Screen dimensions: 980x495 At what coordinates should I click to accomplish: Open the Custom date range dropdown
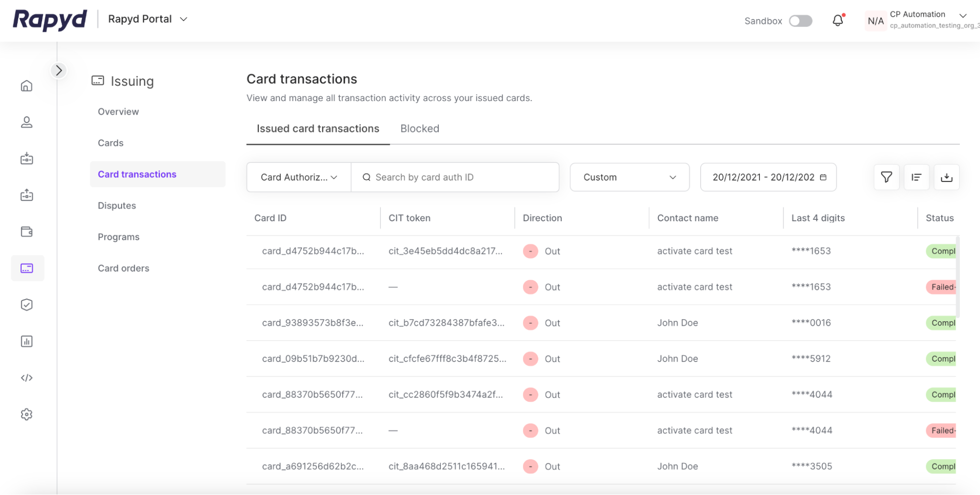pos(629,177)
